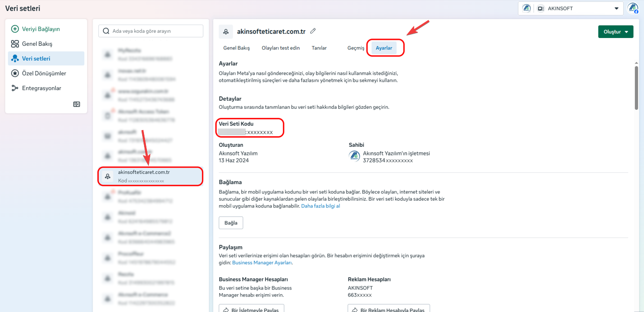The height and width of the screenshot is (312, 644).
Task: Open the Tanılar tab
Action: click(x=319, y=48)
